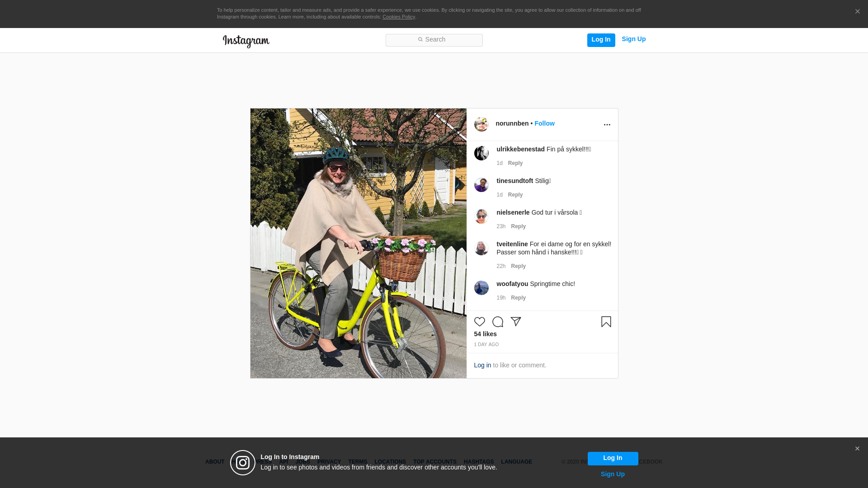Click the Instagram camera icon in banner

pos(243,463)
